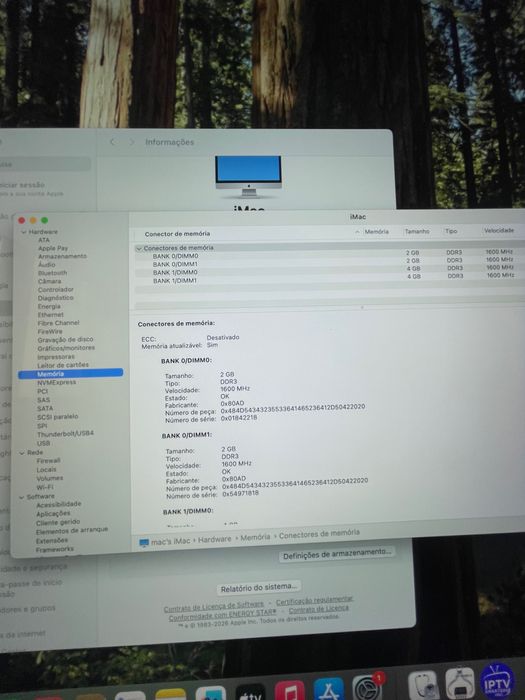This screenshot has width=525, height=700.
Task: Sort by the Velocidade column header
Action: [x=499, y=230]
